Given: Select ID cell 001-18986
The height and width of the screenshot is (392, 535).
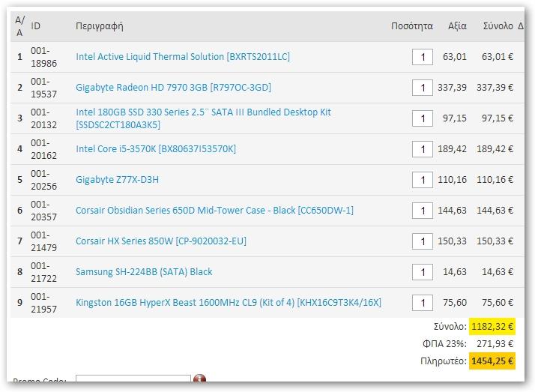Looking at the screenshot, I should pos(43,57).
